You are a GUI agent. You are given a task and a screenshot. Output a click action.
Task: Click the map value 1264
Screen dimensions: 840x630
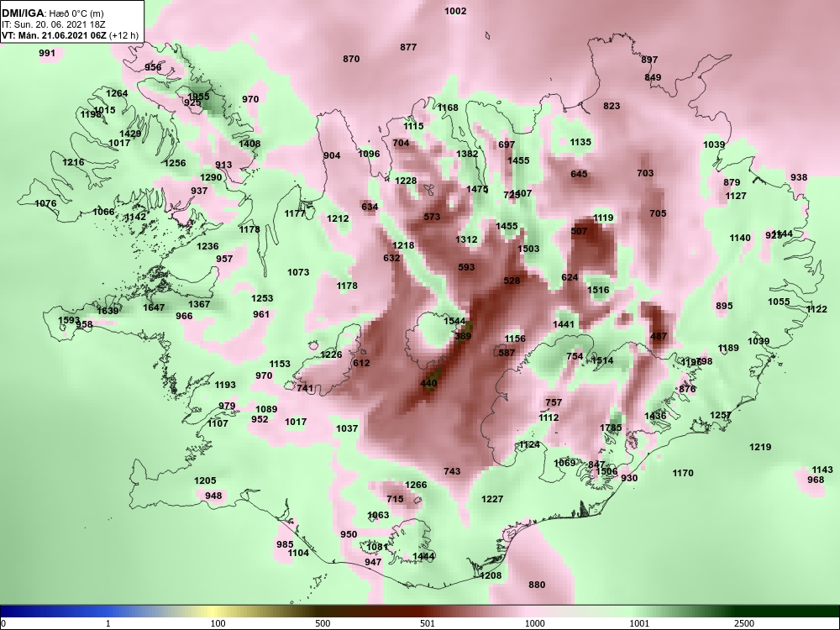click(x=117, y=93)
